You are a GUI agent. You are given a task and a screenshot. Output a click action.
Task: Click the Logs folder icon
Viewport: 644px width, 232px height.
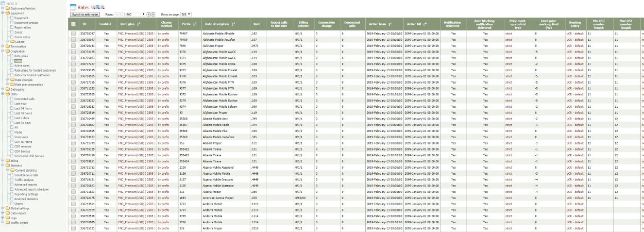(x=8, y=218)
